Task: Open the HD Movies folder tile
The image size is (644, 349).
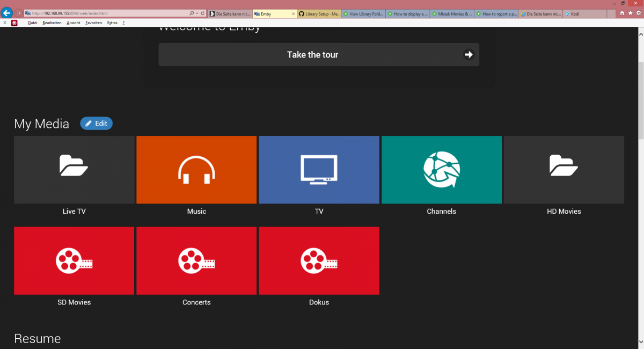Action: coord(563,170)
